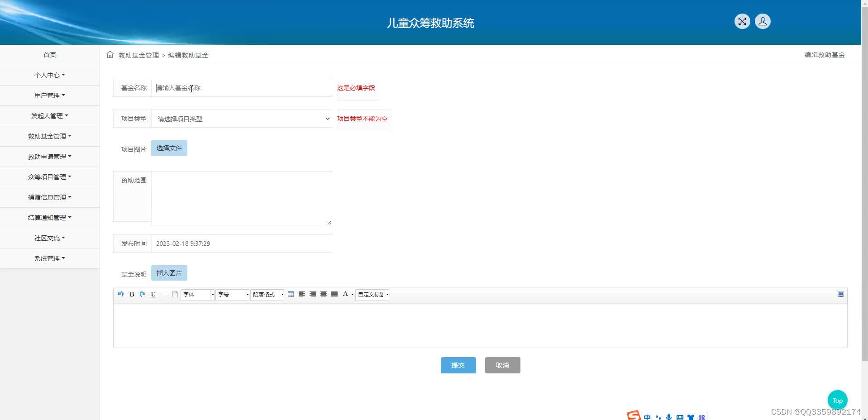Viewport: 868px width, 420px height.
Task: Align text left in the editor
Action: coord(302,294)
